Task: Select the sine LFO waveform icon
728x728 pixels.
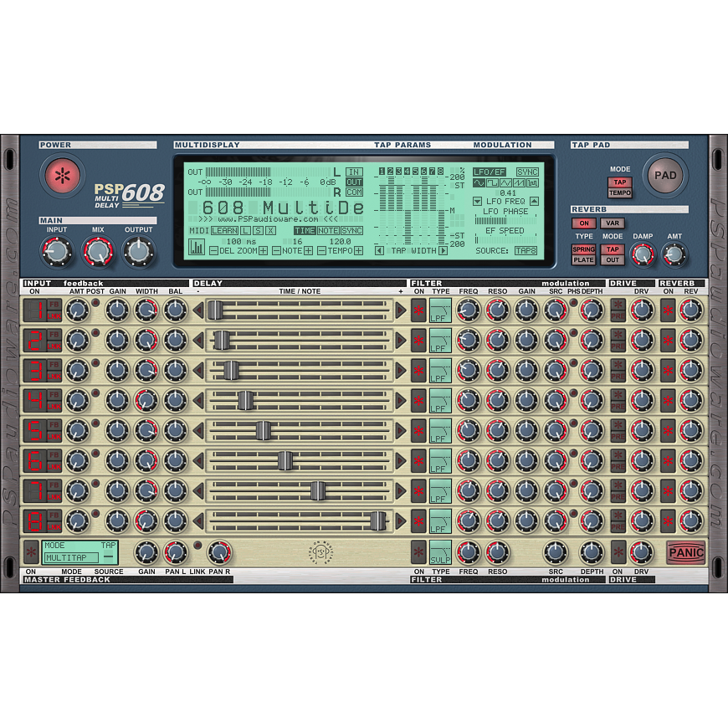Action: 479,183
